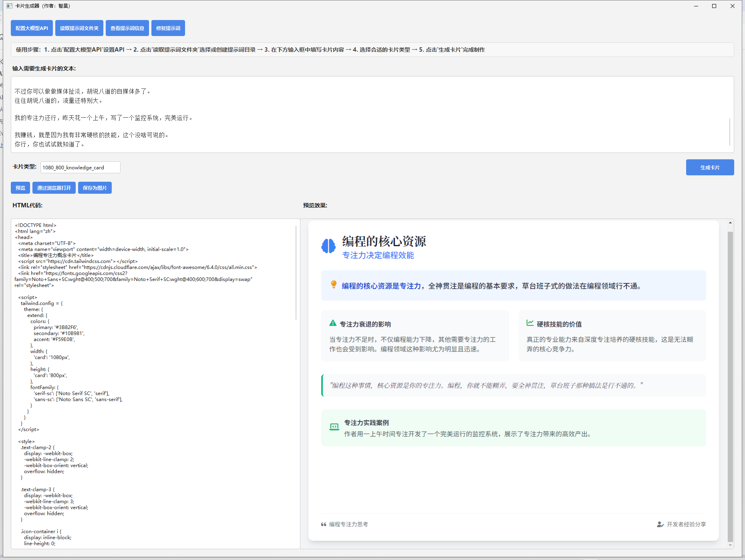
Task: Click inside the HTML代码 editor
Action: coord(155,383)
